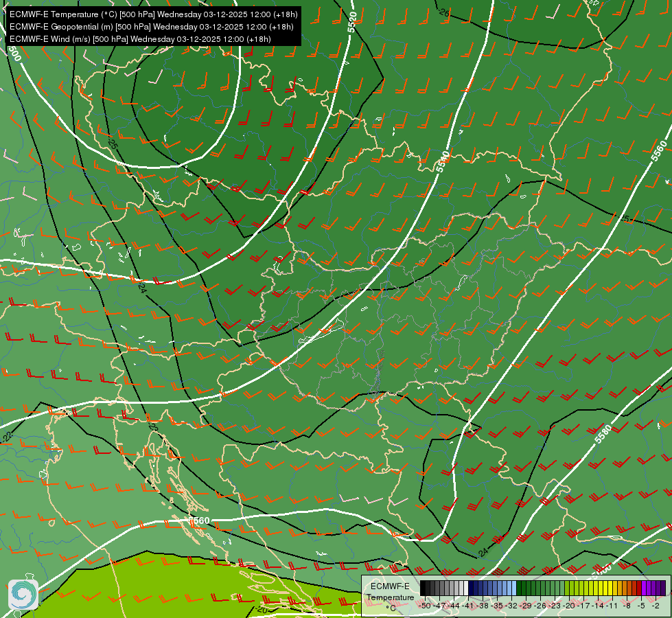The height and width of the screenshot is (618, 672).
Task: Click the 5520 geopotential contour label
Action: tap(352, 22)
